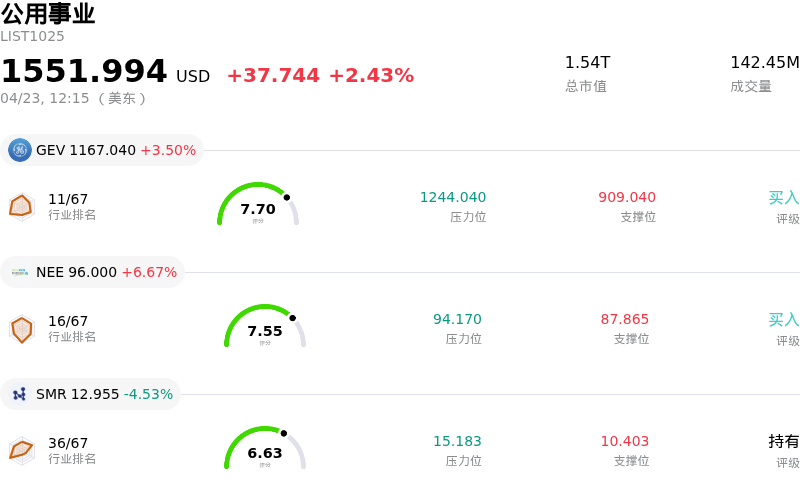Viewport: 800px width, 488px height.
Task: Click SMR's 持有 rating
Action: 783,442
